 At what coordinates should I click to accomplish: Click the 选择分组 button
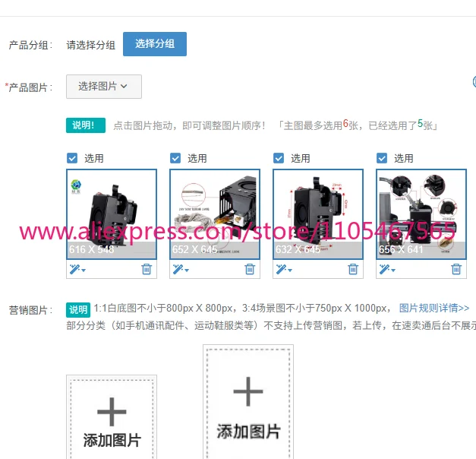[155, 44]
